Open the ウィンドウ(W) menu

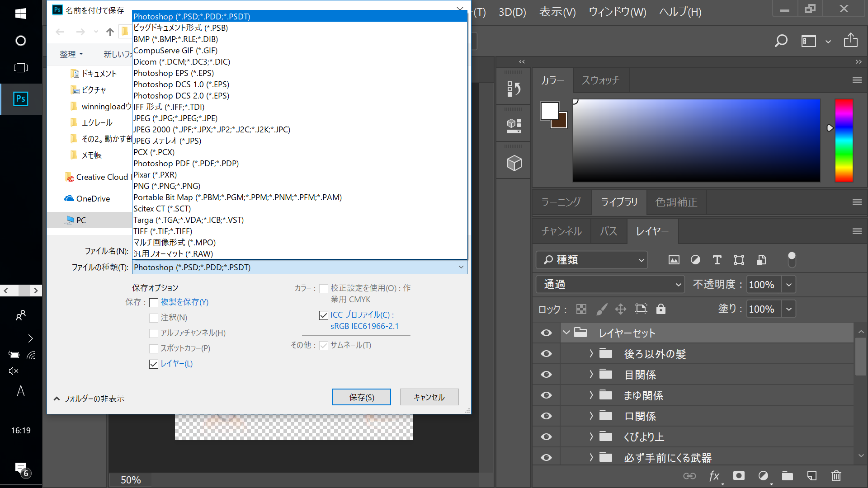tap(617, 12)
